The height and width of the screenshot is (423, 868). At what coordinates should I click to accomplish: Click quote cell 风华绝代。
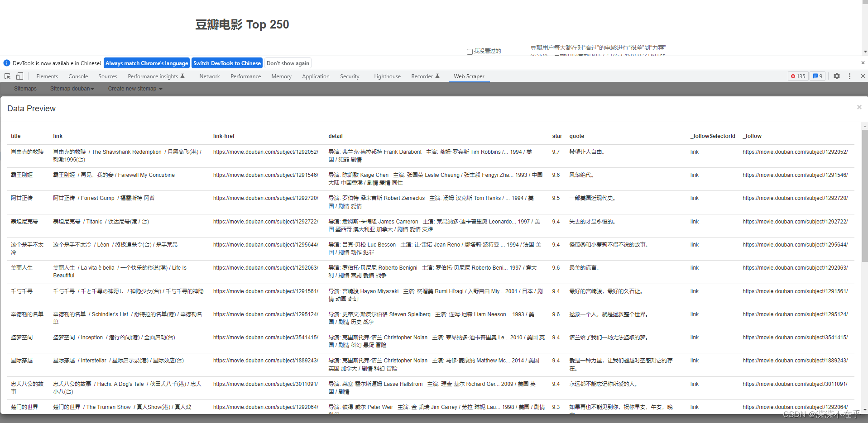582,175
